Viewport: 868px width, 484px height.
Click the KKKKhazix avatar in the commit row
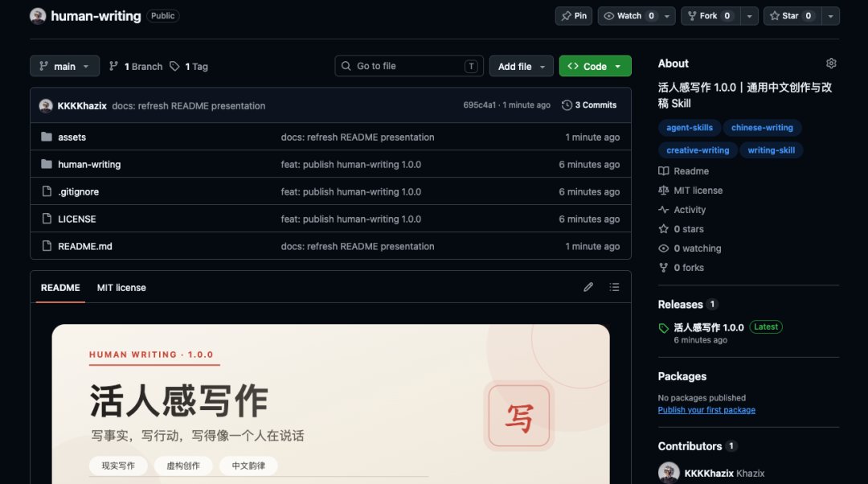(46, 105)
